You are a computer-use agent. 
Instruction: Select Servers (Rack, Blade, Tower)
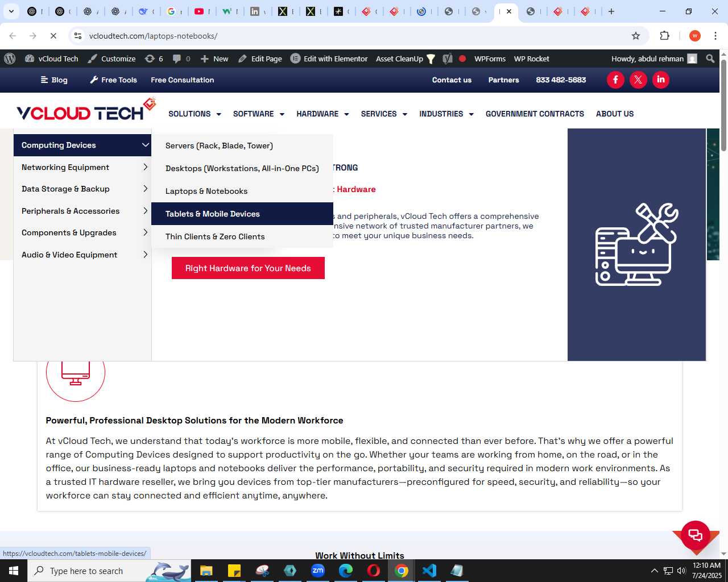click(242, 145)
